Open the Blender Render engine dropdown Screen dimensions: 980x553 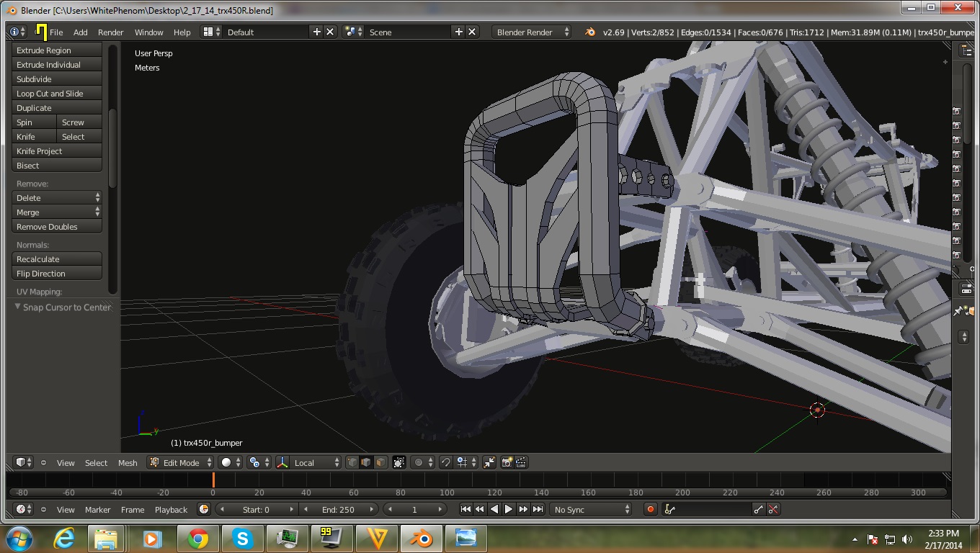click(532, 32)
